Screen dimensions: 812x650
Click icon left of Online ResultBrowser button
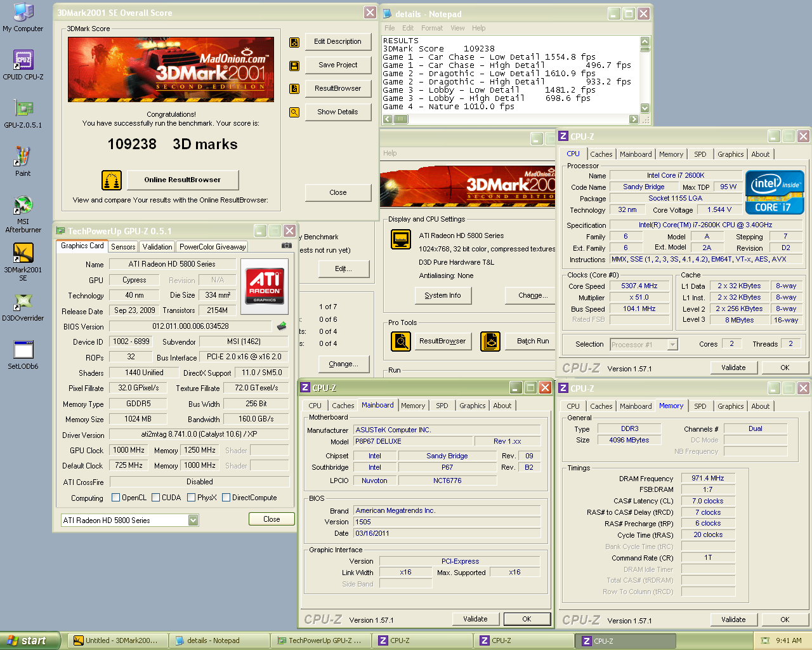[x=112, y=180]
